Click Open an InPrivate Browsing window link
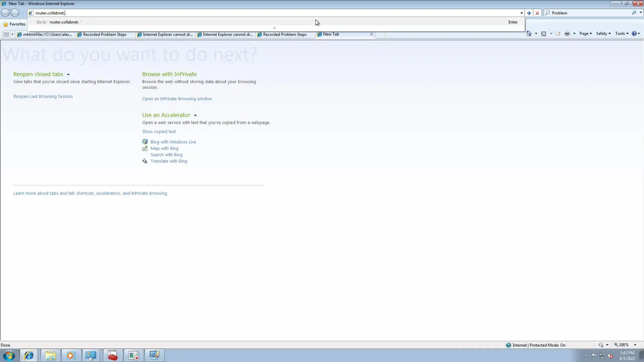The height and width of the screenshot is (362, 644). (x=177, y=99)
